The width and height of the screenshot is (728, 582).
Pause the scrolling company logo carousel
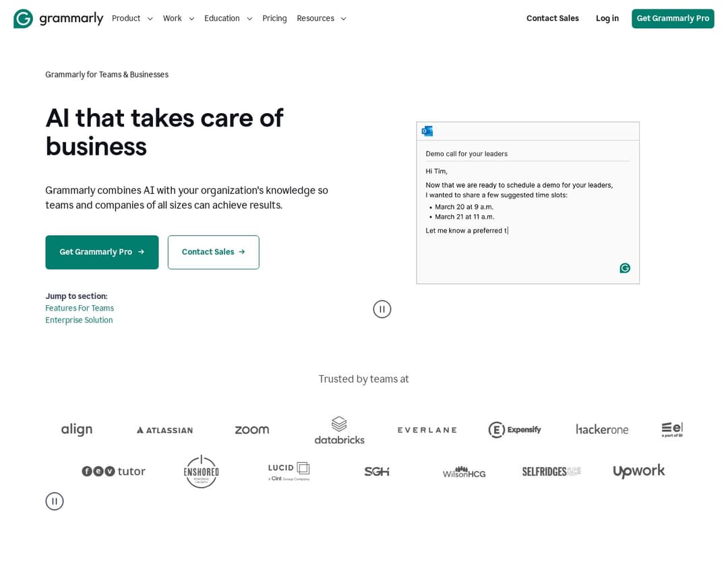(x=55, y=500)
